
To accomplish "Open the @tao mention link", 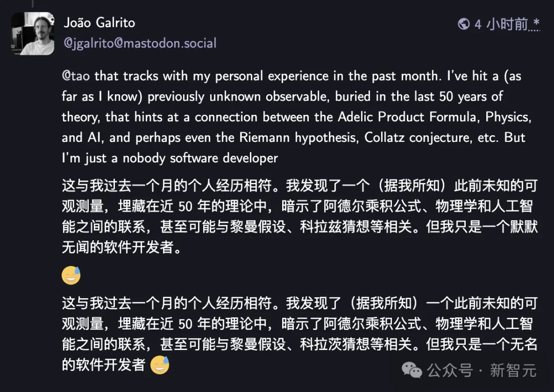I will [76, 76].
